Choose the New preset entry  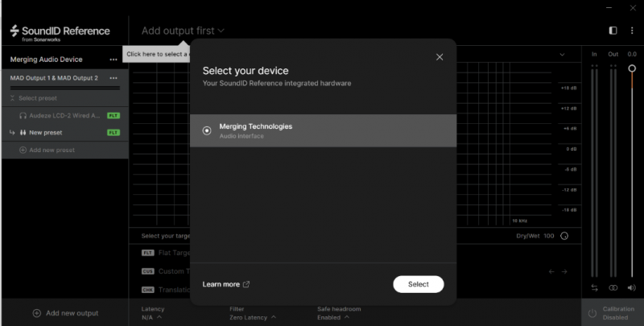65,133
